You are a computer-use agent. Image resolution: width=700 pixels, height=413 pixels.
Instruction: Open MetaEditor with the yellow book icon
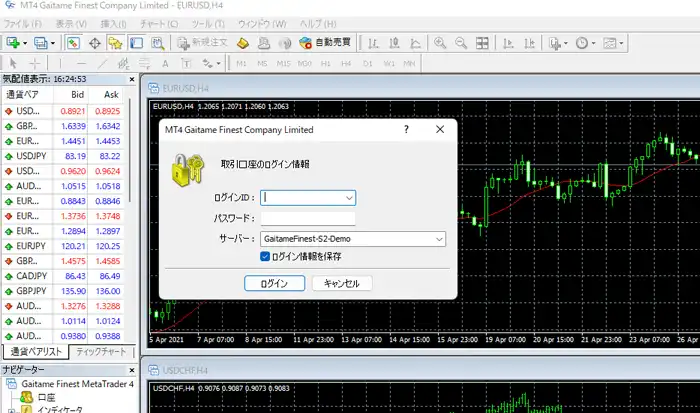point(242,43)
